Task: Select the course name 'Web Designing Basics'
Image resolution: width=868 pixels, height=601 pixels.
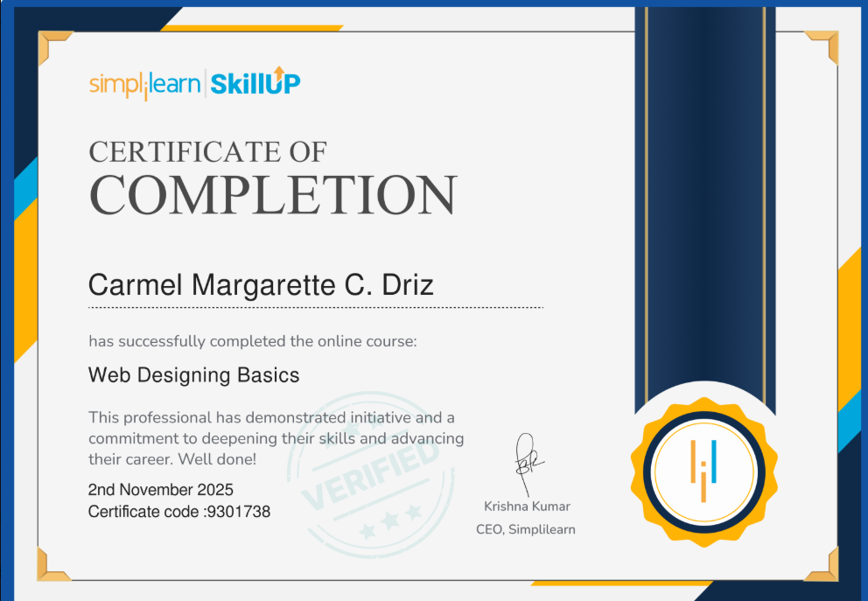Action: coord(193,375)
